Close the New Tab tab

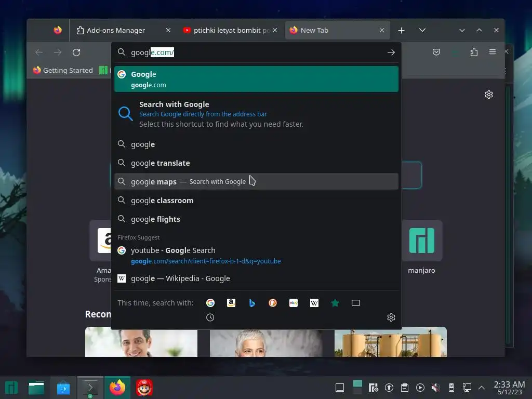[x=382, y=30]
